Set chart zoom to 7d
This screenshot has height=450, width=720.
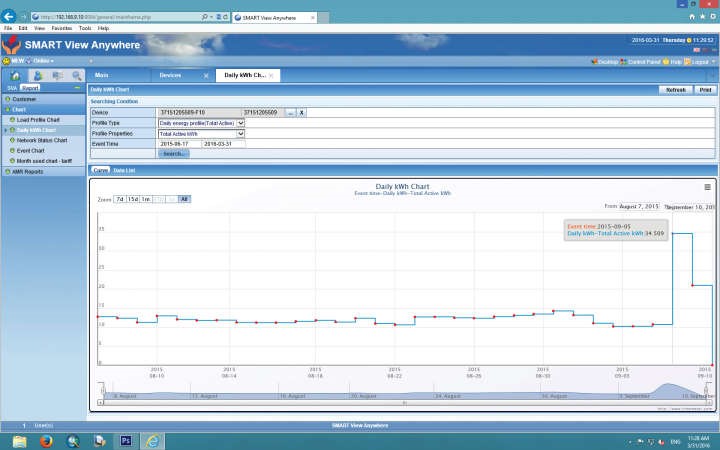point(119,199)
